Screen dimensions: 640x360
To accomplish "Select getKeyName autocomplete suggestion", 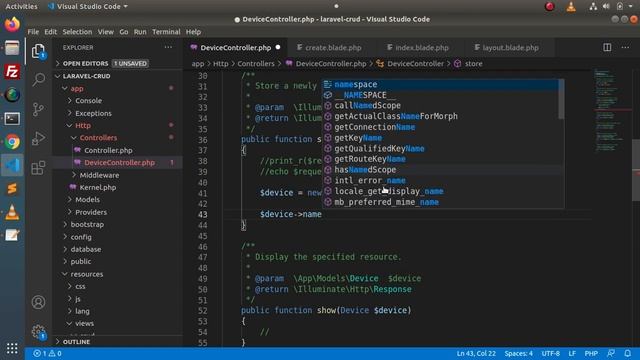I will point(440,138).
